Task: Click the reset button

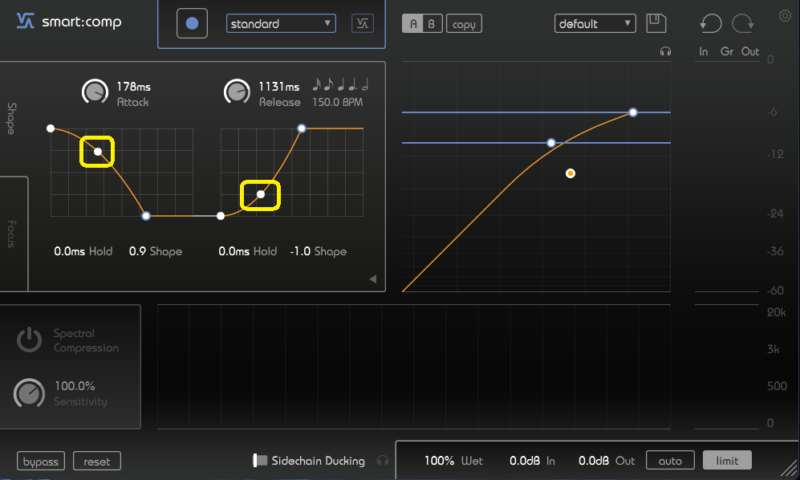Action: pyautogui.click(x=97, y=462)
